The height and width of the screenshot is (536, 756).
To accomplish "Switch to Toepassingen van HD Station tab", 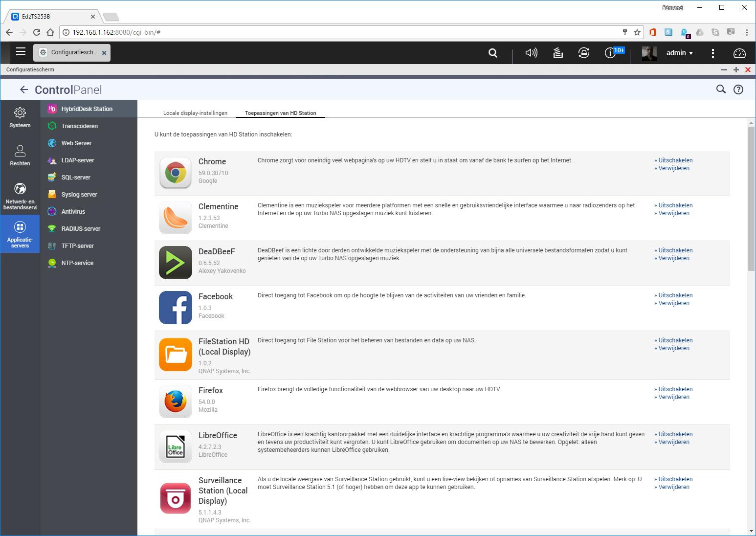I will 280,113.
